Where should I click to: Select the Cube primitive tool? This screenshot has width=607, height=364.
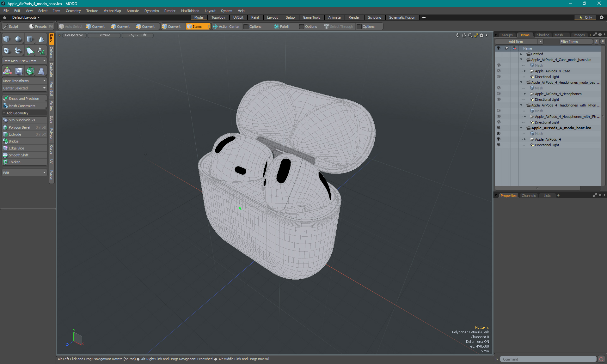pyautogui.click(x=7, y=39)
